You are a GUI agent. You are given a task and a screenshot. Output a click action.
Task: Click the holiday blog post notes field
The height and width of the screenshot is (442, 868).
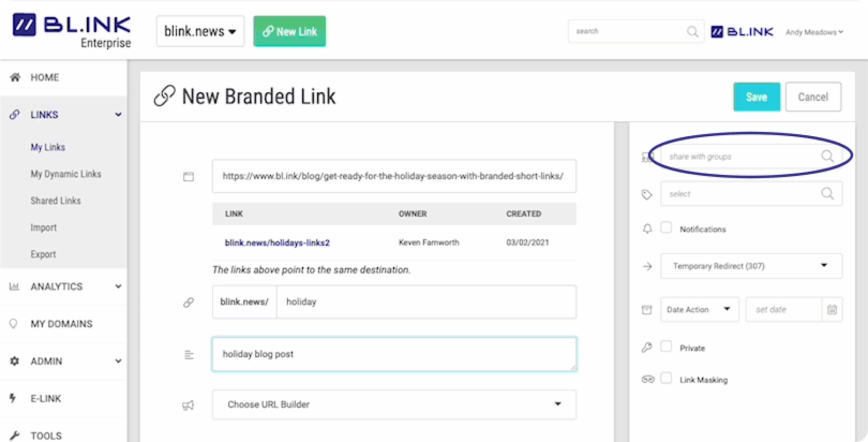[x=394, y=354]
